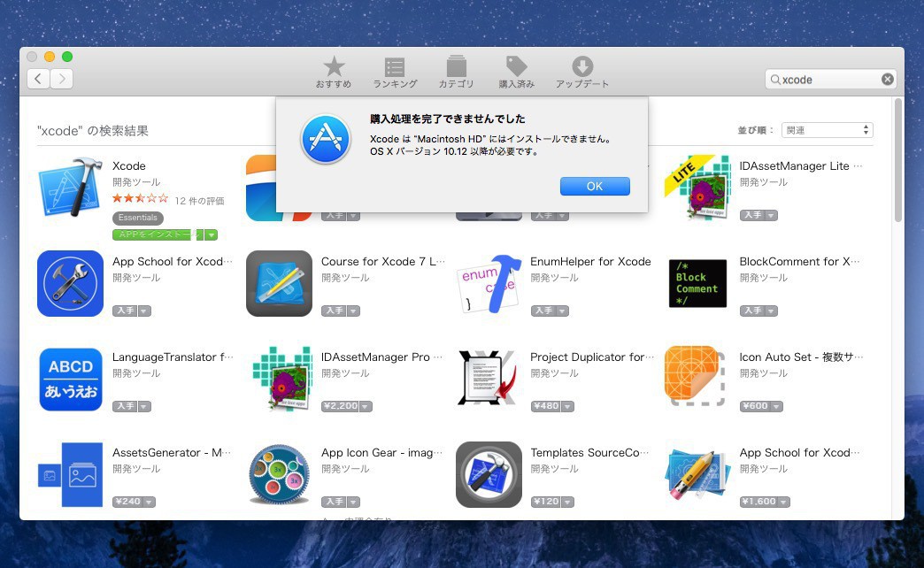Click the App Store icon in the dialog
This screenshot has width=924, height=568.
point(326,139)
